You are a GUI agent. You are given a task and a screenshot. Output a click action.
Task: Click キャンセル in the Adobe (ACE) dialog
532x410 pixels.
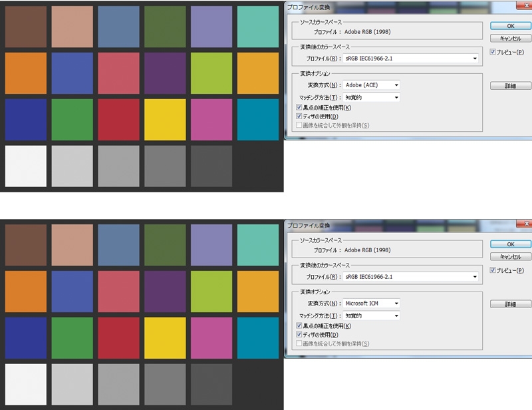point(510,38)
